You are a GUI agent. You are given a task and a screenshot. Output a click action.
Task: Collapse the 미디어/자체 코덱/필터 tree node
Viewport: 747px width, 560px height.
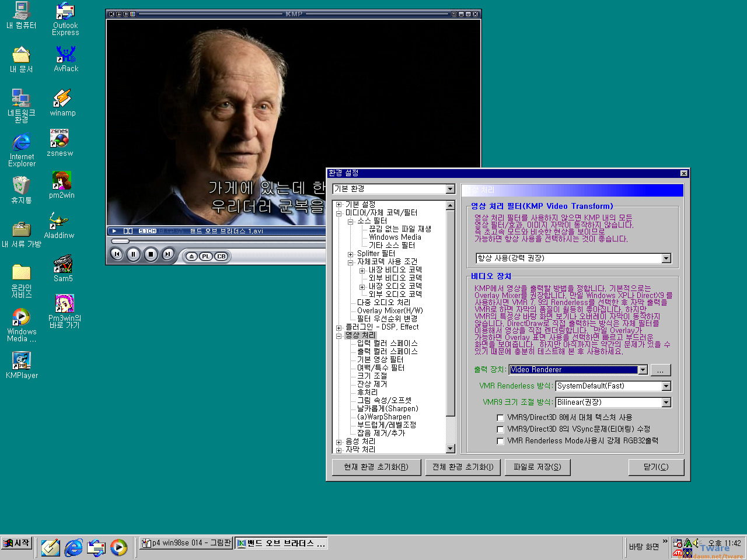pyautogui.click(x=339, y=213)
